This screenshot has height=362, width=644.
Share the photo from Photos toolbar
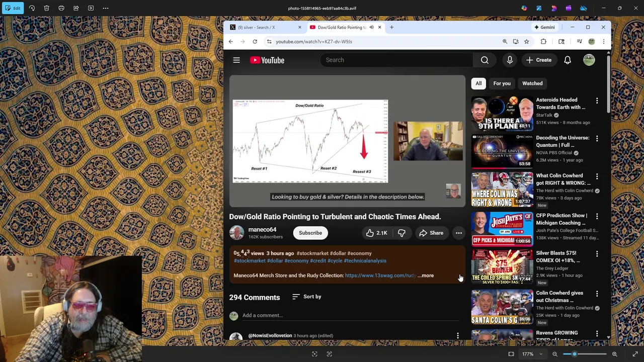[x=76, y=8]
